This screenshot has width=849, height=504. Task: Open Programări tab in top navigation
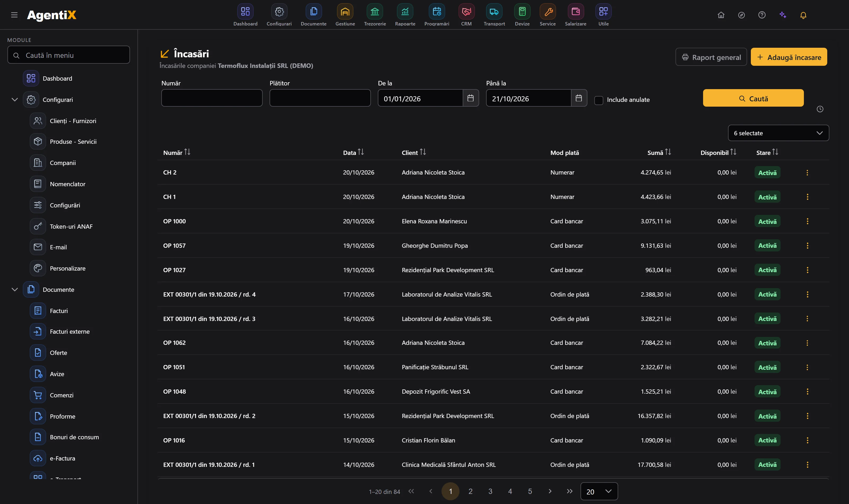click(436, 15)
